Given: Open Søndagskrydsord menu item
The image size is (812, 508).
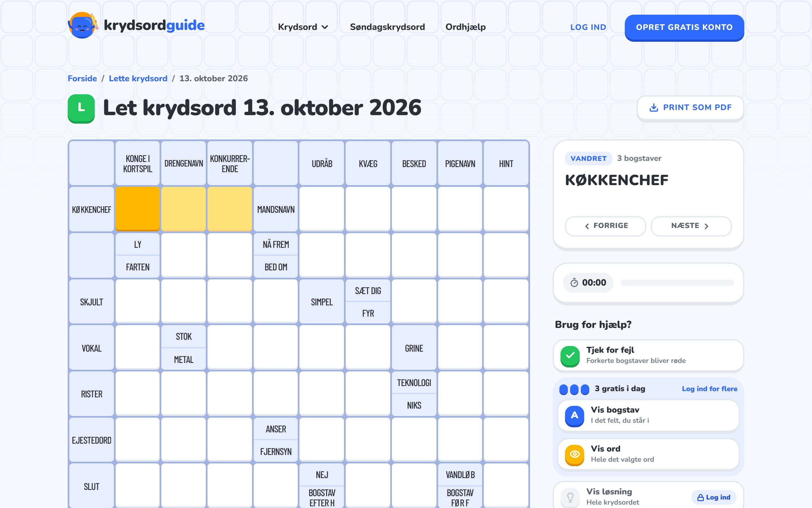Looking at the screenshot, I should (x=387, y=27).
